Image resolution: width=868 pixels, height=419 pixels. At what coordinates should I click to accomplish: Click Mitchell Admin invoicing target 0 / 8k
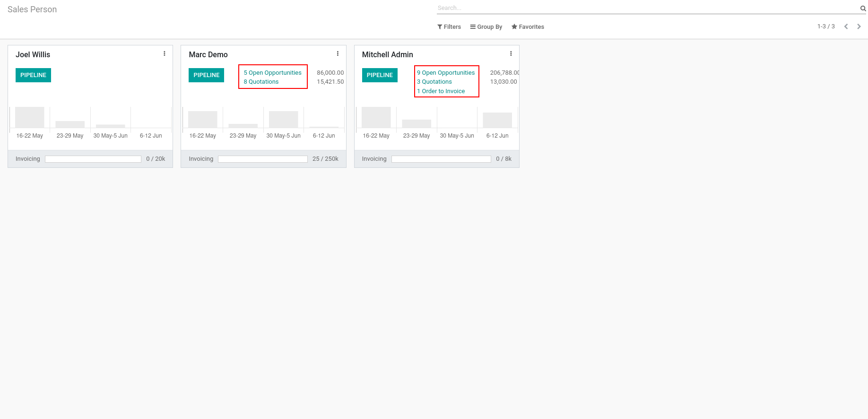tap(503, 159)
